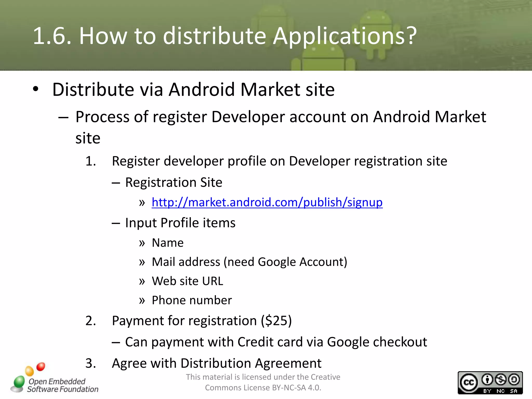Click the "Name" profile item
The width and height of the screenshot is (532, 399).
[x=168, y=243]
